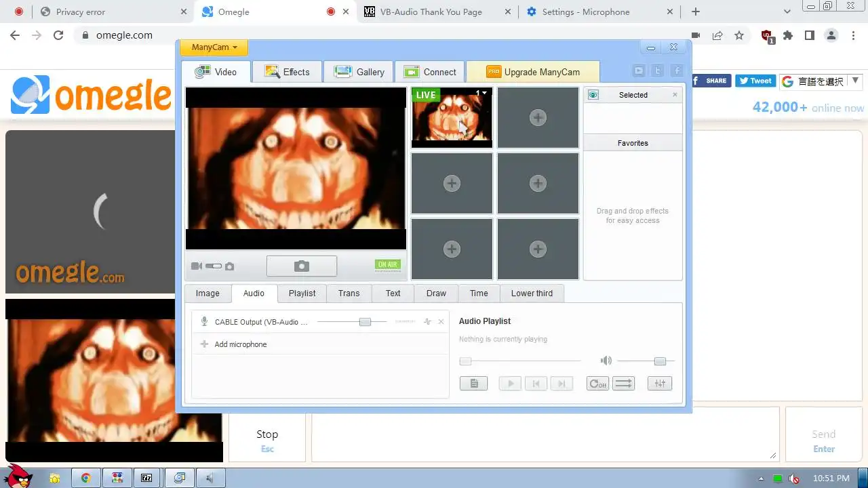Open Chrome three-dot menu

[x=854, y=35]
